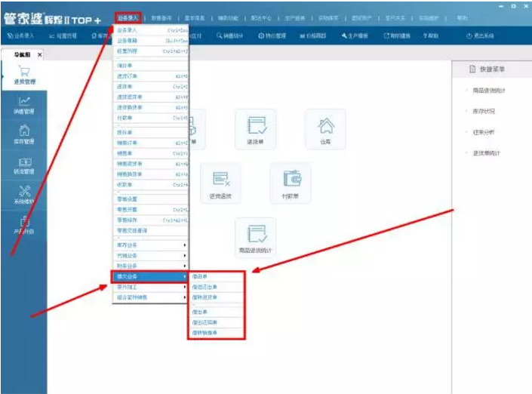
Task: Open the 商品进货统计 icon in navigation map
Action: [256, 238]
